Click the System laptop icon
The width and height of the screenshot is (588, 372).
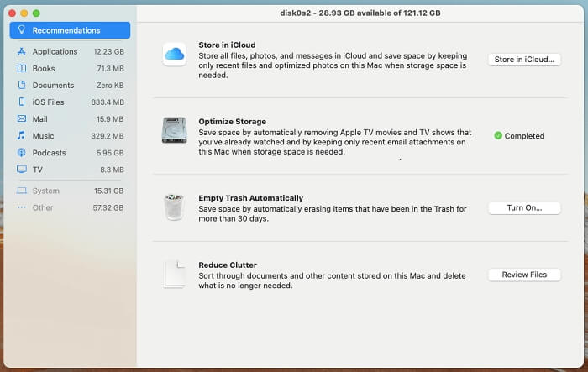pyautogui.click(x=22, y=191)
